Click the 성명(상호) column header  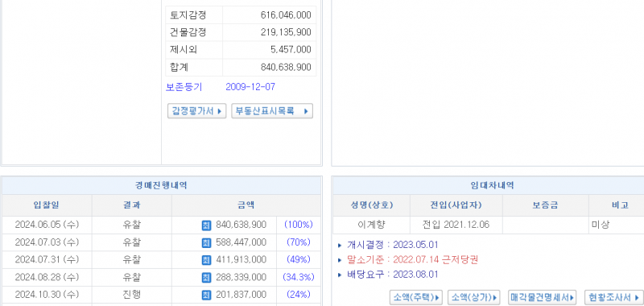point(371,205)
